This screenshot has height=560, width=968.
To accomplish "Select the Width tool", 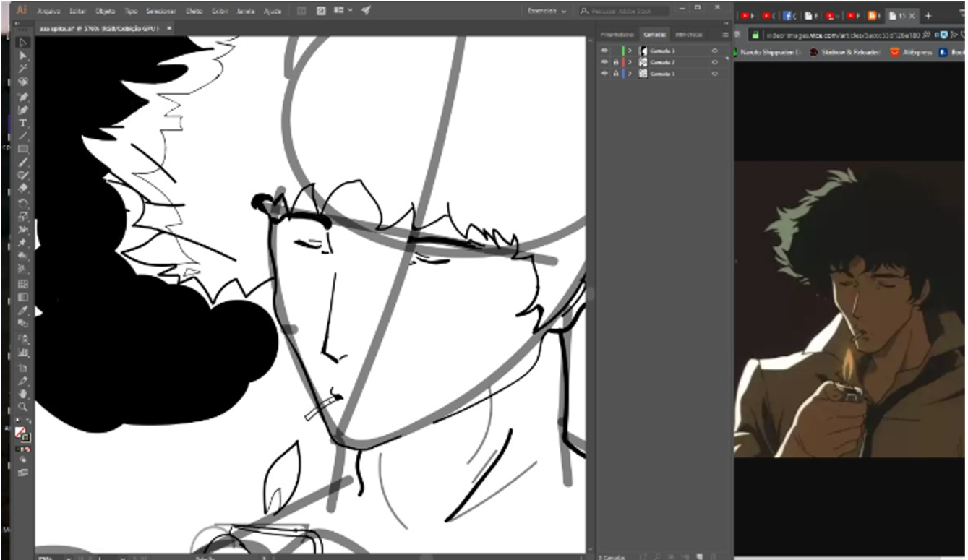I will pos(23,230).
